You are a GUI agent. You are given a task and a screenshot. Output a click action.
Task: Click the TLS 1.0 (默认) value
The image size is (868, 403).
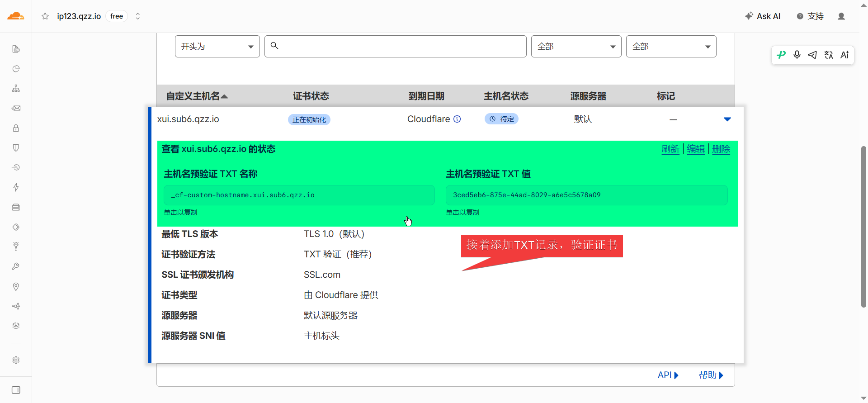coord(334,234)
